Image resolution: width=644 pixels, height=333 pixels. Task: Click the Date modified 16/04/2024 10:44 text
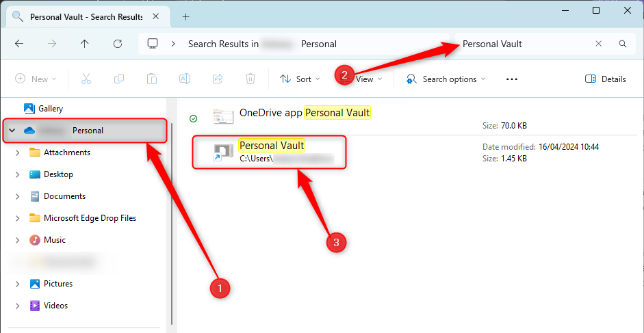(541, 146)
